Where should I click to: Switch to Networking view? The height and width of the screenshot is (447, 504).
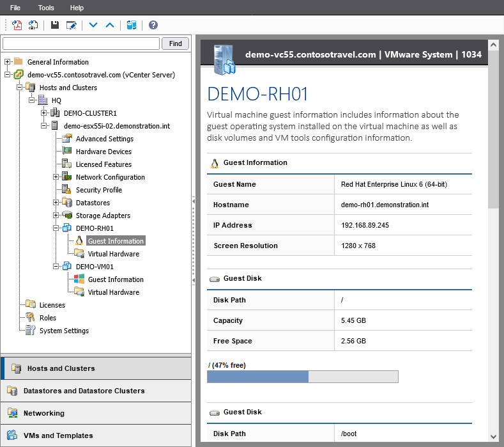[96, 413]
